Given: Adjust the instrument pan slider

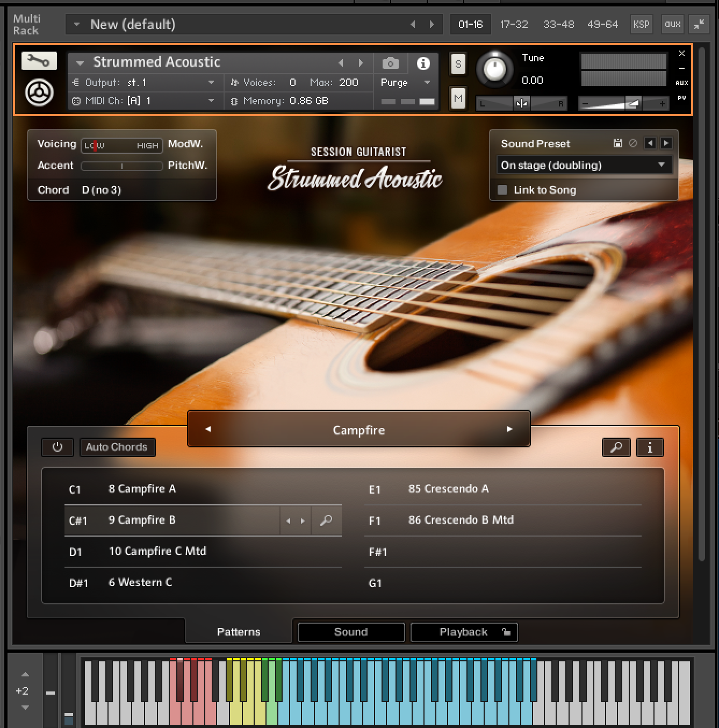Looking at the screenshot, I should pyautogui.click(x=521, y=103).
